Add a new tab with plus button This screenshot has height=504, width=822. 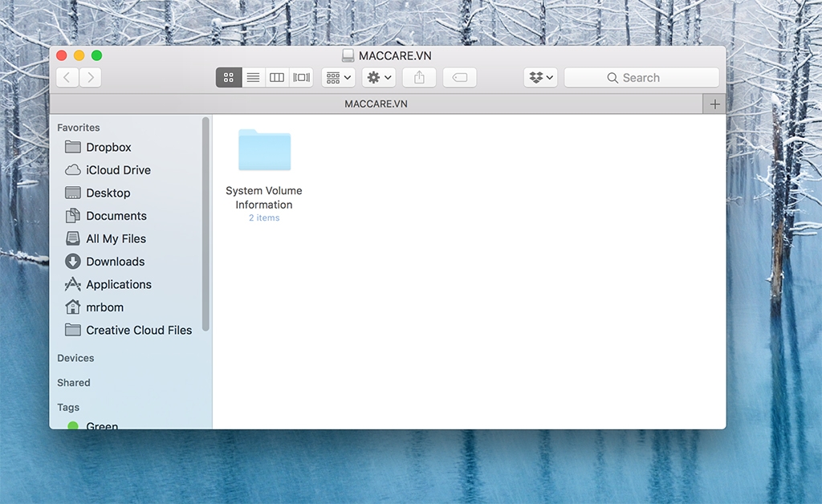pyautogui.click(x=714, y=104)
